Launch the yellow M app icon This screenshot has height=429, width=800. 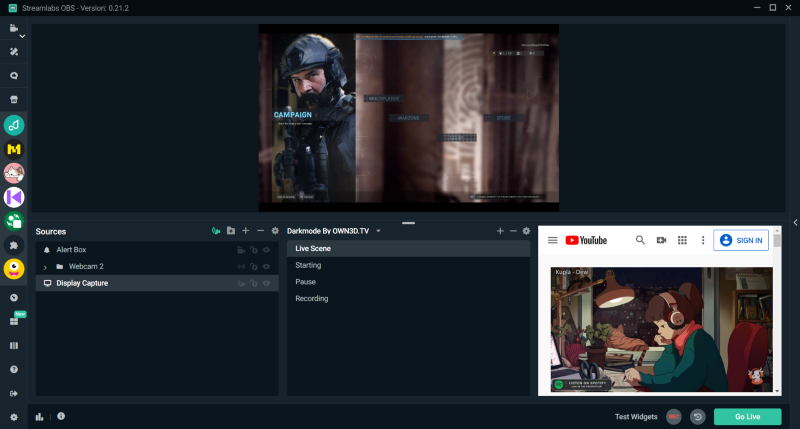(14, 149)
